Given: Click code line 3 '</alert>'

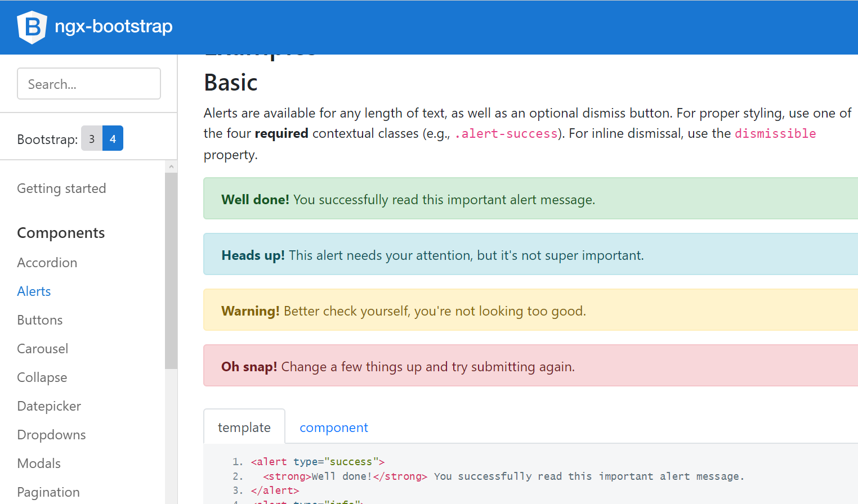Looking at the screenshot, I should point(275,490).
